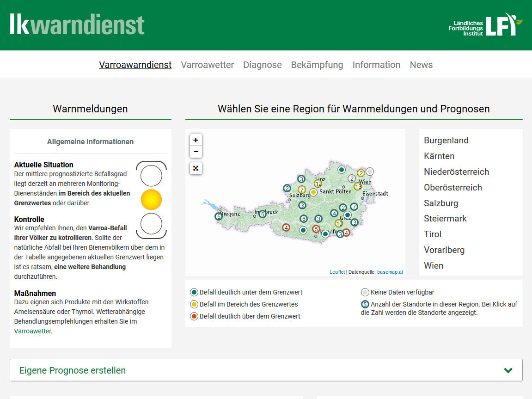This screenshot has height=399, width=532.
Task: Go to the Diagnose tab
Action: [x=263, y=65]
